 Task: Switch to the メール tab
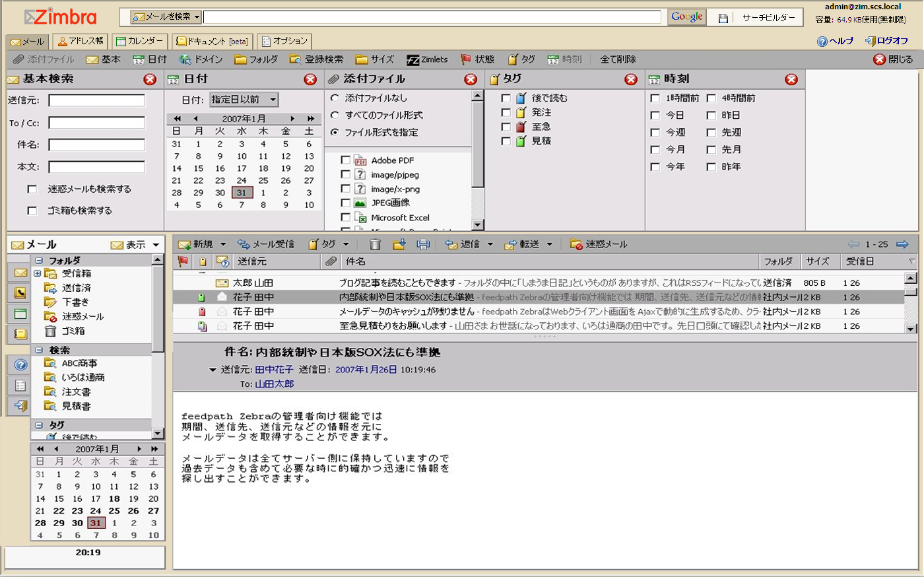coord(27,42)
